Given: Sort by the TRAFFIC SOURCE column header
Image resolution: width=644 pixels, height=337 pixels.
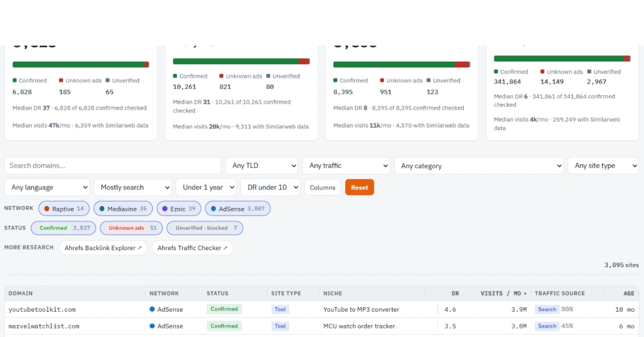Looking at the screenshot, I should (x=560, y=293).
